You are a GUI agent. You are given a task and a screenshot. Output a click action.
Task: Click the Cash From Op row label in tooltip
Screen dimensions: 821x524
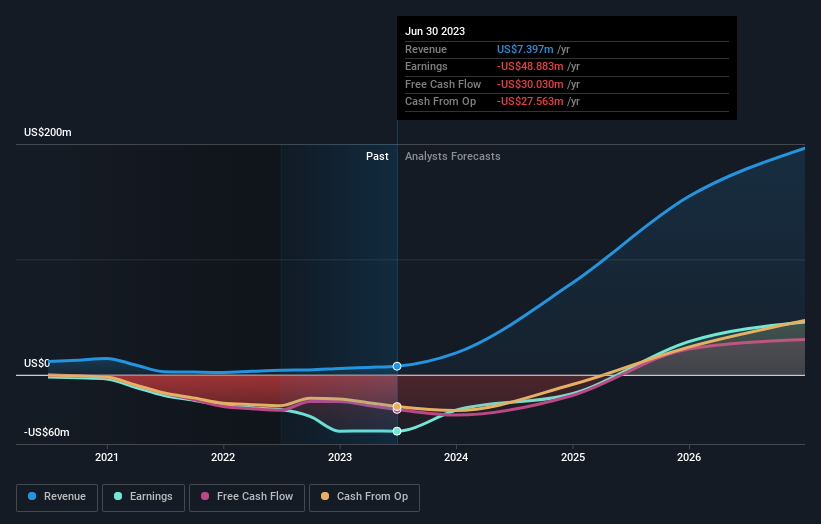[440, 102]
